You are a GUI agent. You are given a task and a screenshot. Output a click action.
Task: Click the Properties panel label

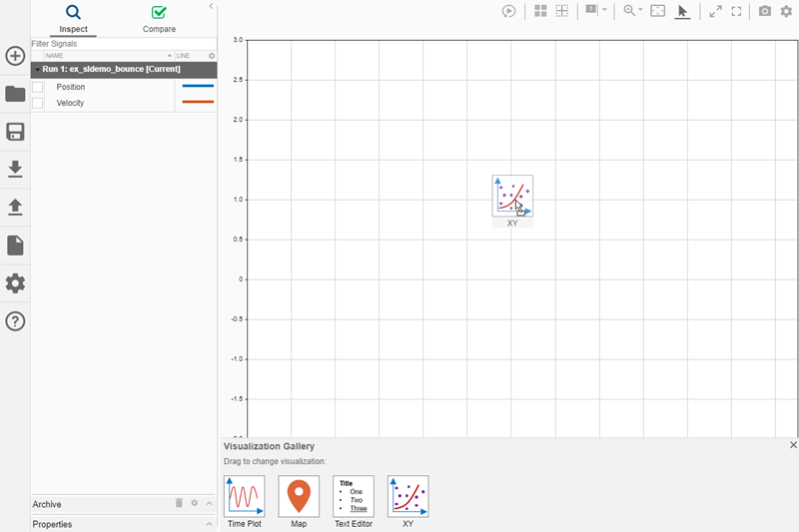52,524
